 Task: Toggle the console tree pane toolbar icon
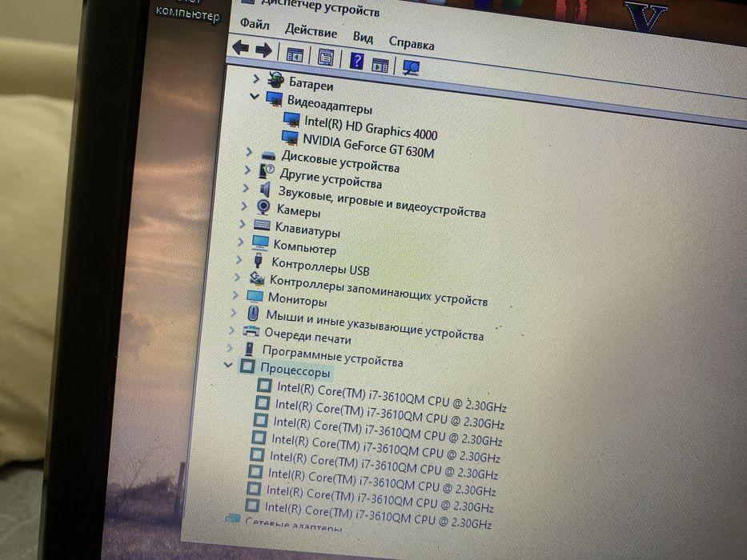(x=295, y=54)
